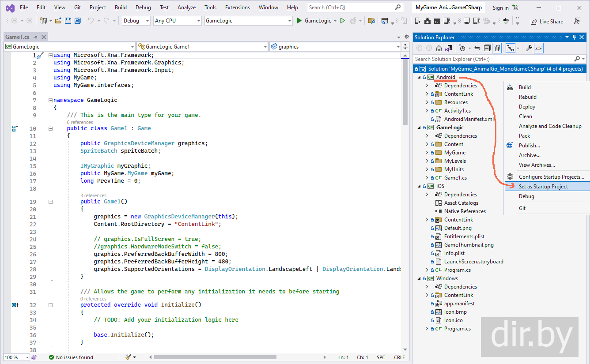
Task: Click Collapse All icon in Solution Explorer
Action: [x=487, y=48]
